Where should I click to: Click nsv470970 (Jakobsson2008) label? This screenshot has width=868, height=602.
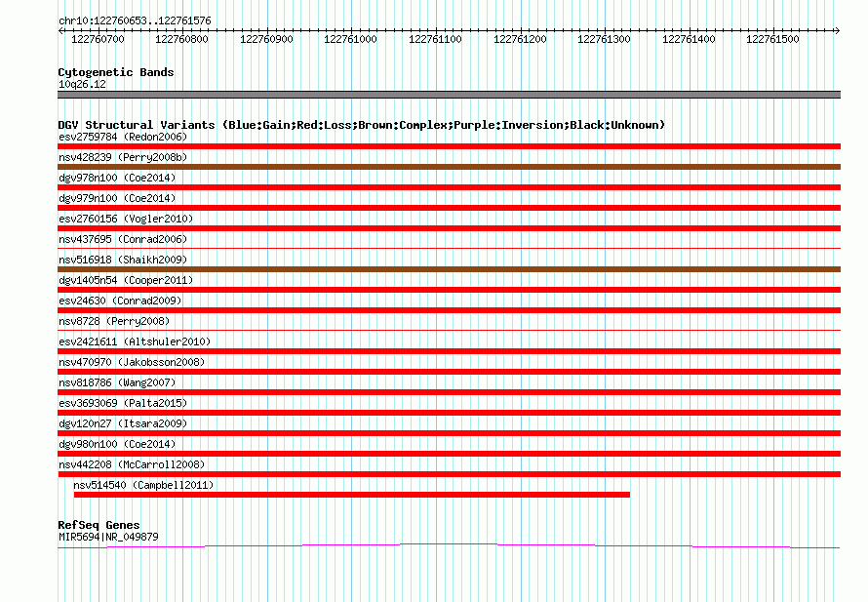pyautogui.click(x=132, y=362)
